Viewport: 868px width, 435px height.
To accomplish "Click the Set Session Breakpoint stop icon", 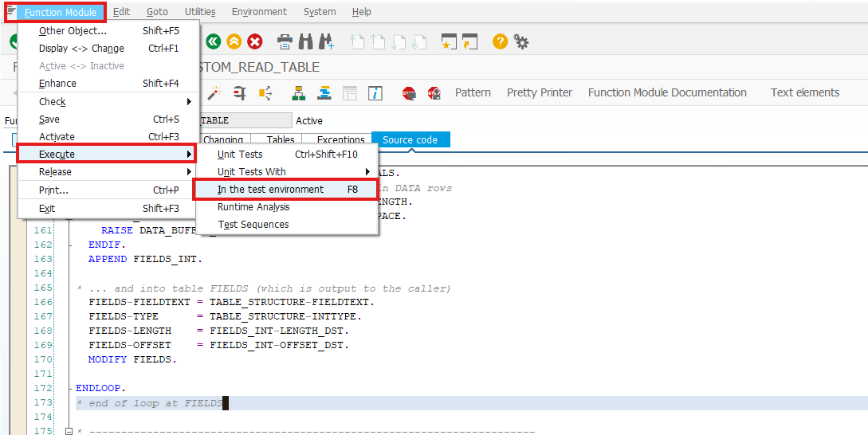I will tap(409, 93).
